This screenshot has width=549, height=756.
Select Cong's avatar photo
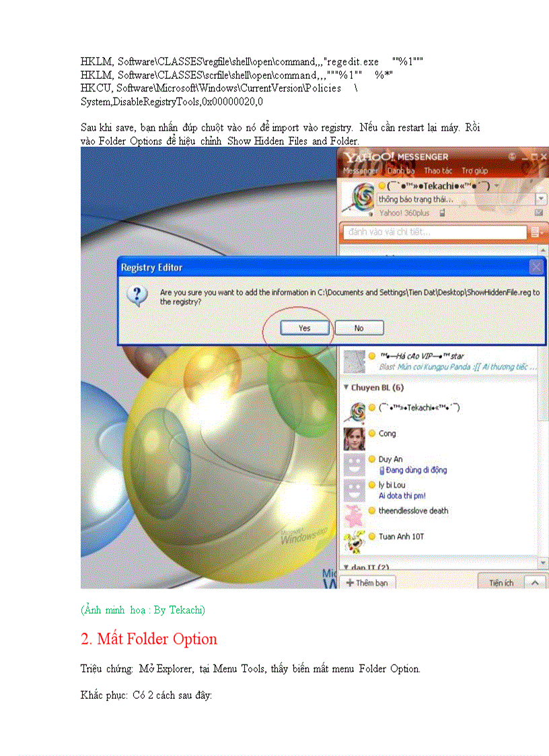(355, 438)
